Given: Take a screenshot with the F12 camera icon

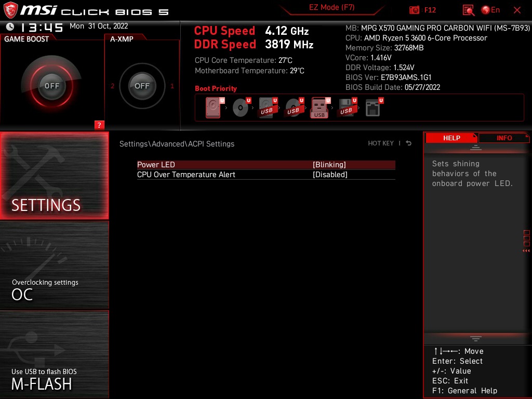Looking at the screenshot, I should click(414, 10).
